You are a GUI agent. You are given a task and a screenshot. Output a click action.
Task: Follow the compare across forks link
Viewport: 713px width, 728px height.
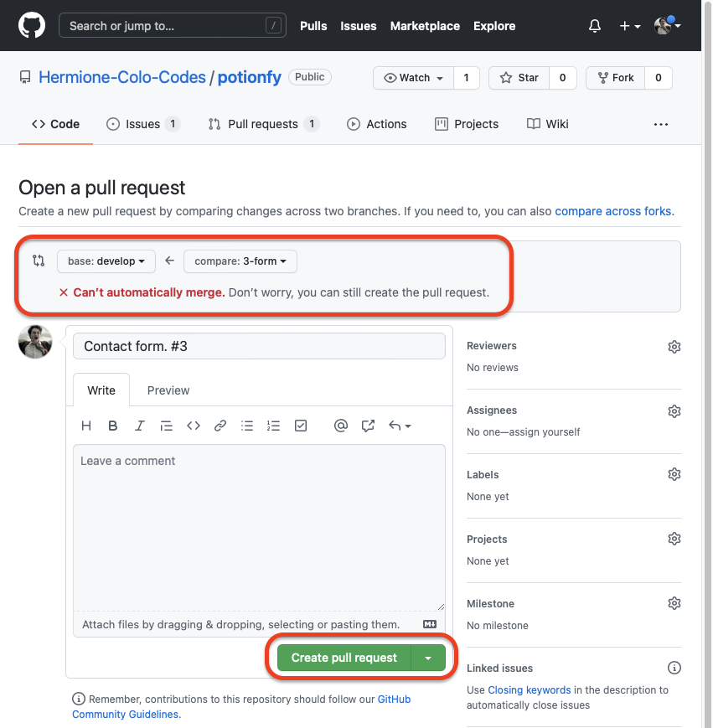click(612, 211)
